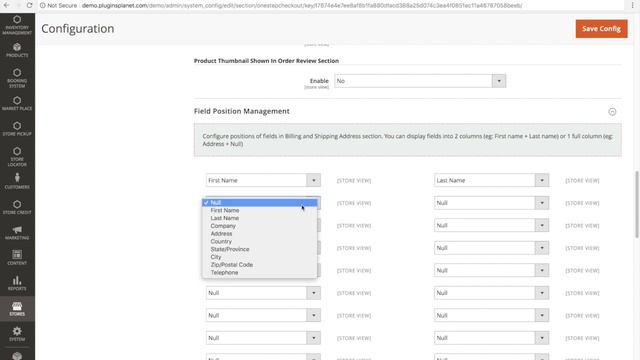640x360 pixels.
Task: Select Null option in open list
Action: click(260, 202)
